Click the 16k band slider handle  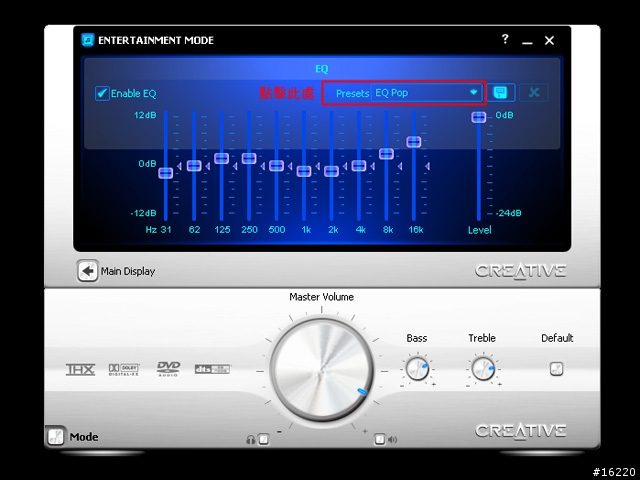pos(414,142)
